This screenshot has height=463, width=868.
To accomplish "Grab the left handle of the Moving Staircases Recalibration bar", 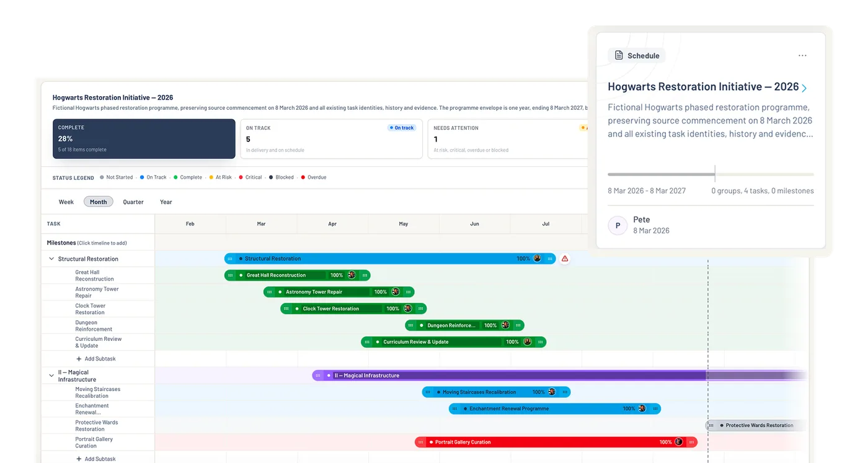I will [428, 392].
